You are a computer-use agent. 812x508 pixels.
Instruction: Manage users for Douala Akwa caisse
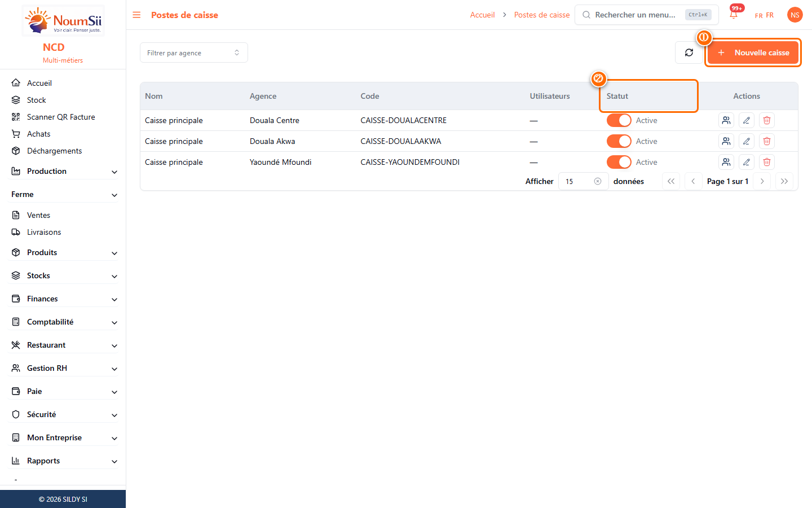point(726,141)
